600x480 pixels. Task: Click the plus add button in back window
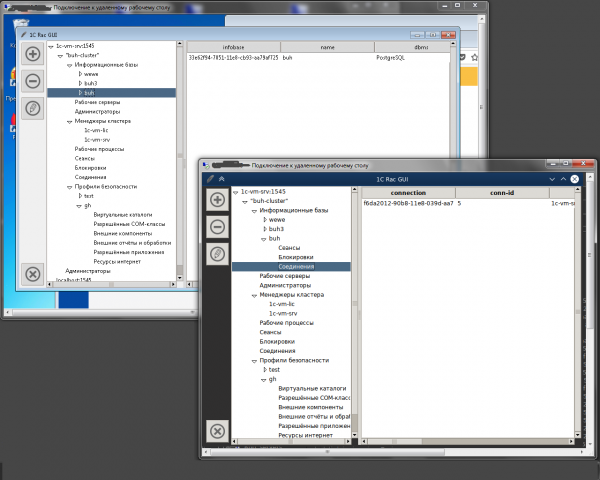[32, 54]
